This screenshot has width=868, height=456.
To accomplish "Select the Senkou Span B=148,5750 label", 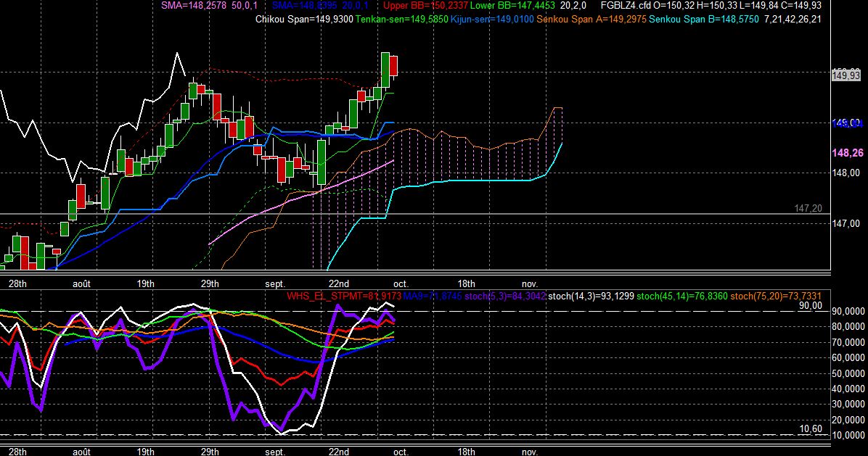I will point(703,20).
